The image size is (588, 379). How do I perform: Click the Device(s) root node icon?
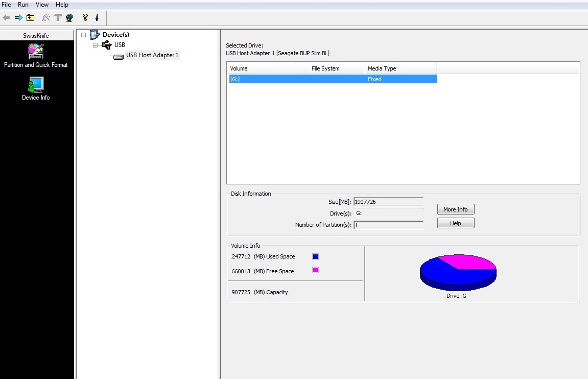point(95,35)
